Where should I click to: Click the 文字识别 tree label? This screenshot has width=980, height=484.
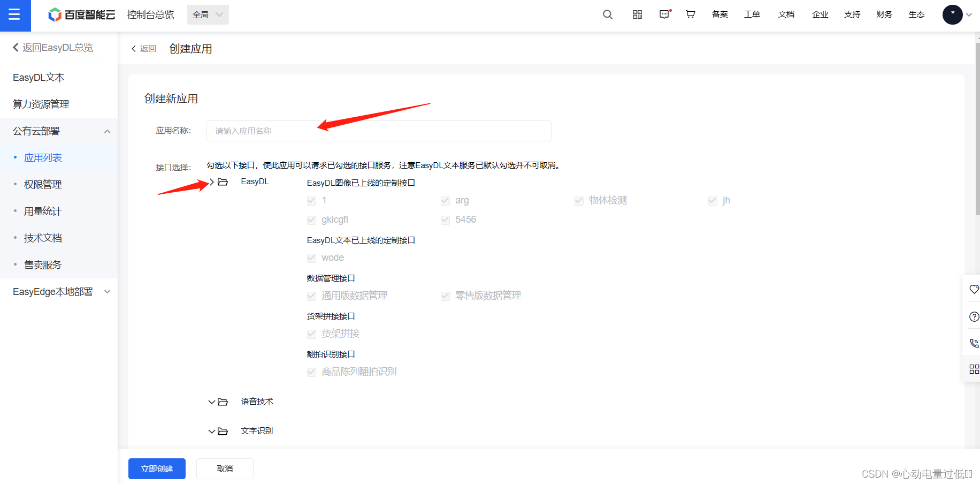pos(257,431)
